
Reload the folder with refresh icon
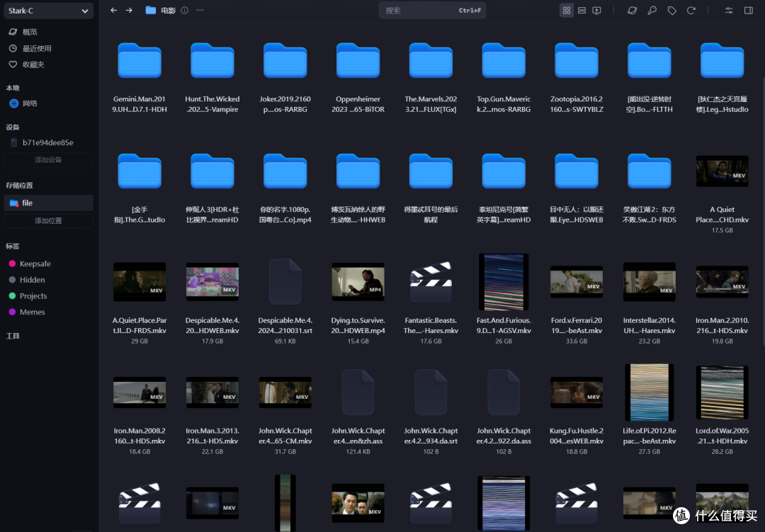coord(691,10)
